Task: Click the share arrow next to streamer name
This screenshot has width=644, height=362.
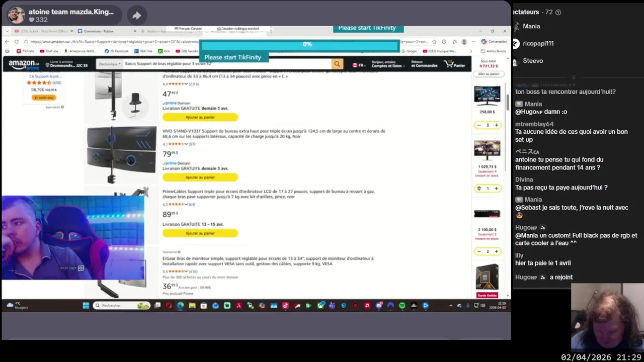Action: coord(136,16)
